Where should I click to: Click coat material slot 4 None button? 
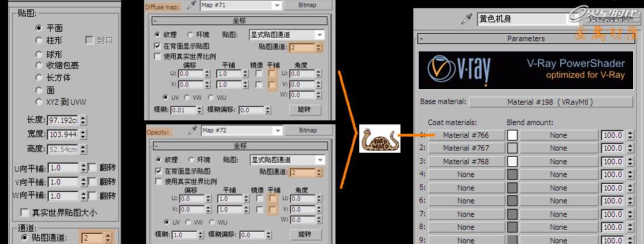[466, 174]
